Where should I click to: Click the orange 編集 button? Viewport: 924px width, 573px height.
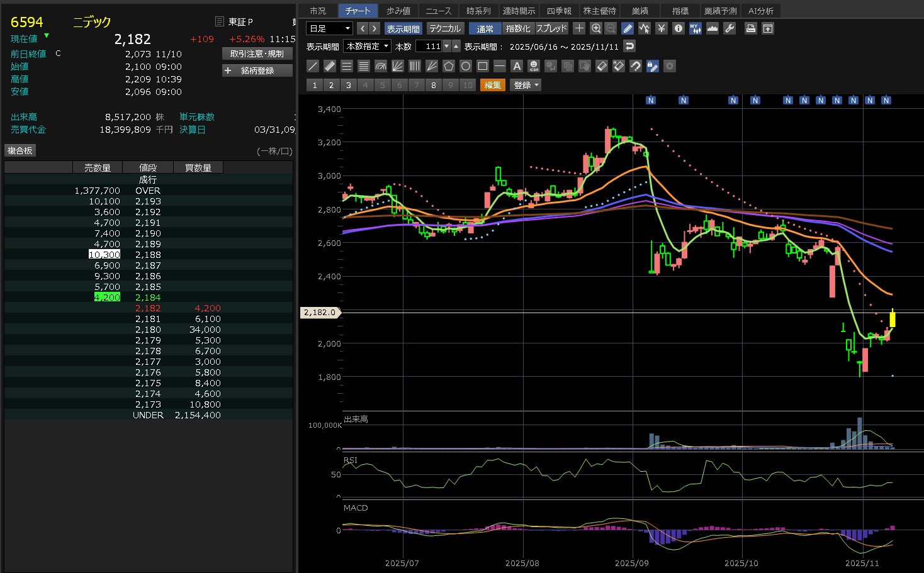[492, 85]
